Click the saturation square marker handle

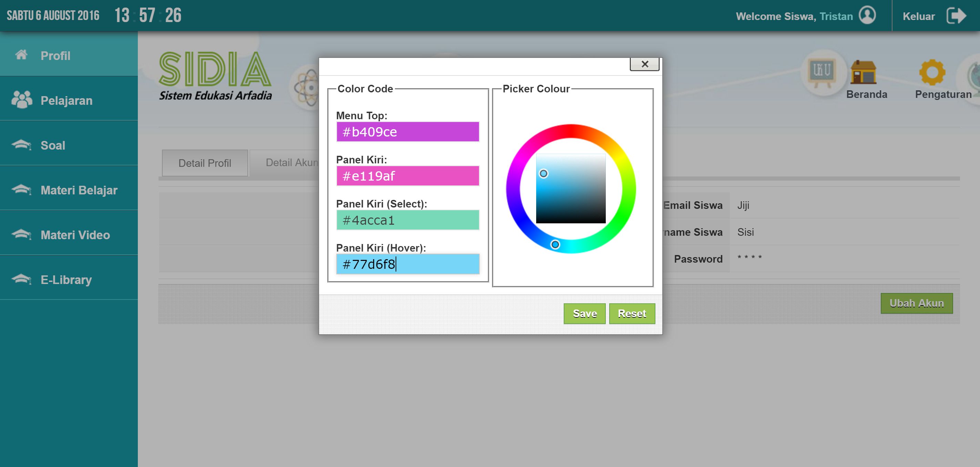(x=543, y=174)
